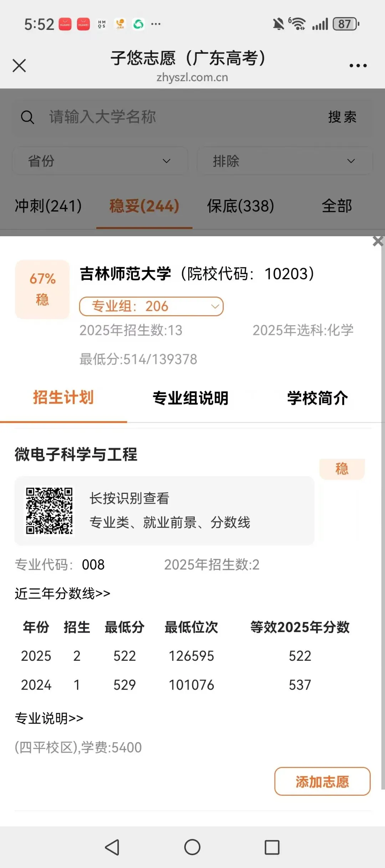Screen dimensions: 385x868
Task: Tap the Android back navigation icon
Action: coord(112,847)
